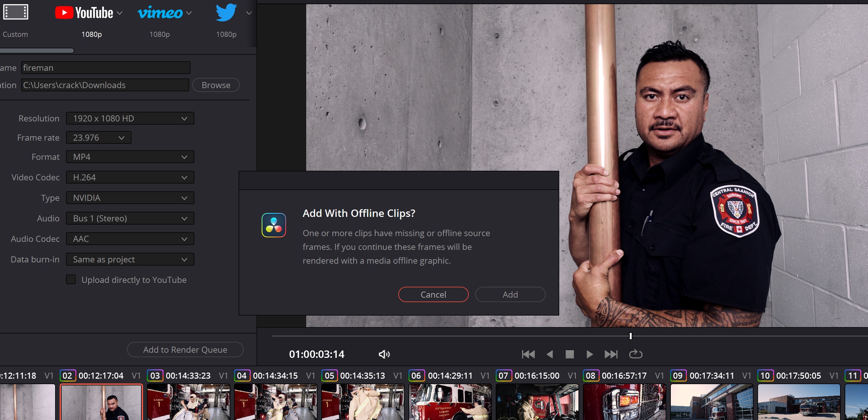Open the Twitter preset options chevron
This screenshot has width=868, height=420.
[249, 13]
